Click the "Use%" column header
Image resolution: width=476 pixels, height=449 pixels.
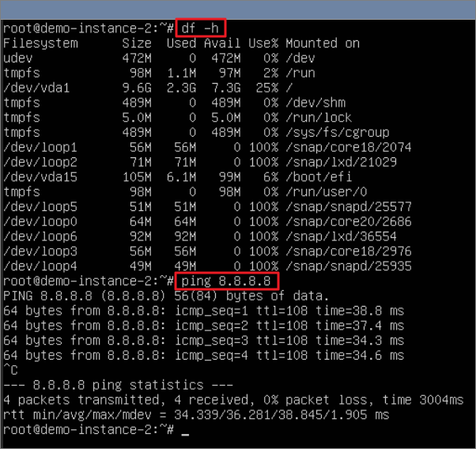coord(264,43)
